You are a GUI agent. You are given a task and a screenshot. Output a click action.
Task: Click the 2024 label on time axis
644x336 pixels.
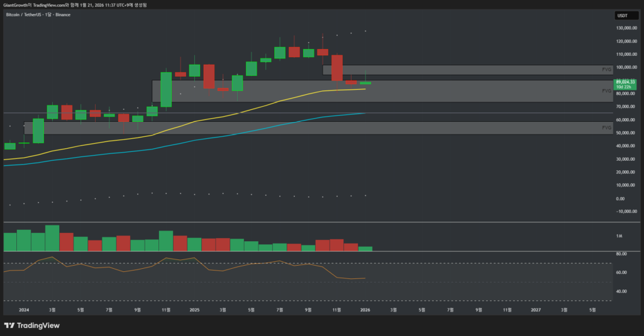click(24, 310)
